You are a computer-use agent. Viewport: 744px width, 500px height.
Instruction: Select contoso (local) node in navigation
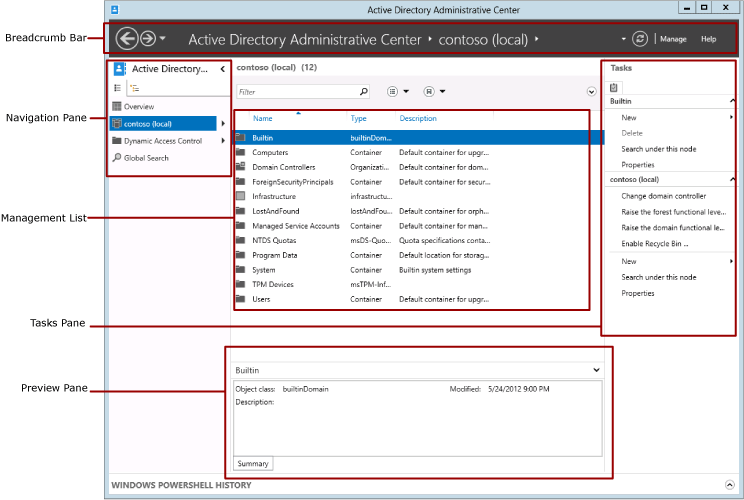click(x=163, y=124)
